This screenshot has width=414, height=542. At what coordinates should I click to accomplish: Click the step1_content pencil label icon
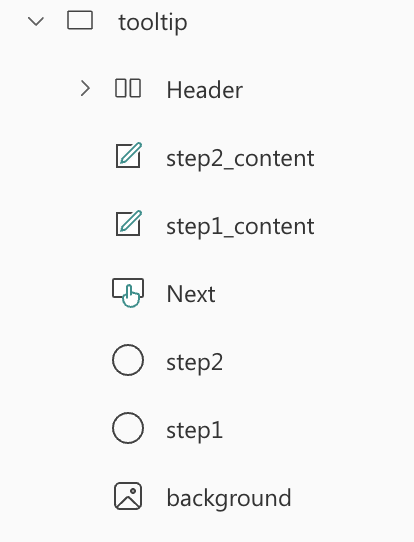128,223
